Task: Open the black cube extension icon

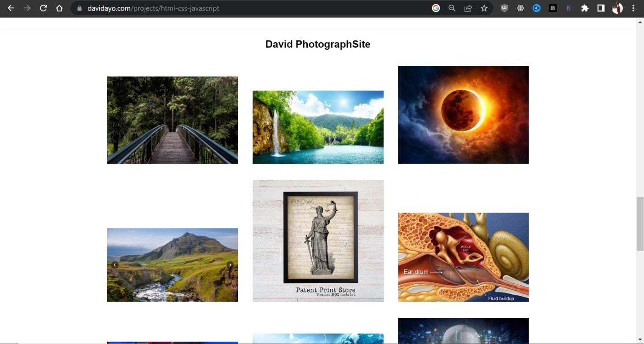Action: (553, 8)
